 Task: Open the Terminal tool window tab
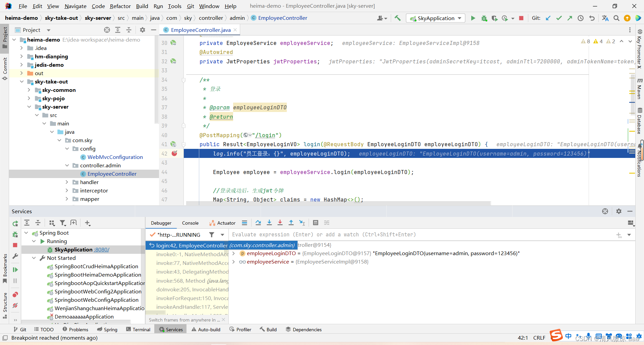pyautogui.click(x=138, y=330)
